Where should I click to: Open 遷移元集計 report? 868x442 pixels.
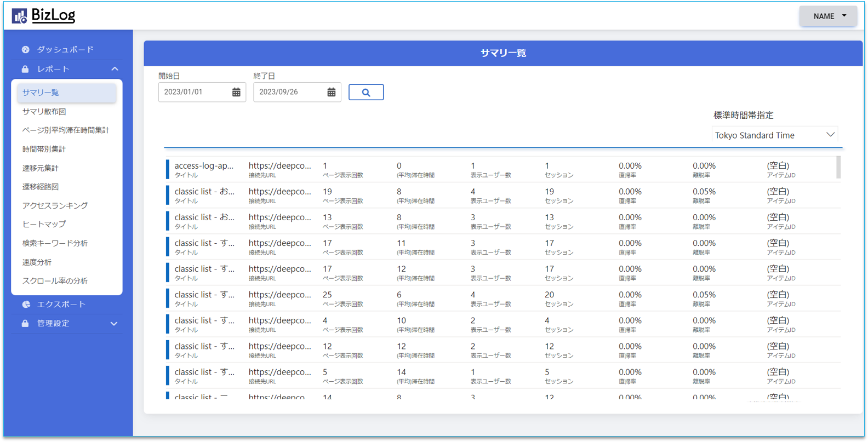pyautogui.click(x=41, y=168)
